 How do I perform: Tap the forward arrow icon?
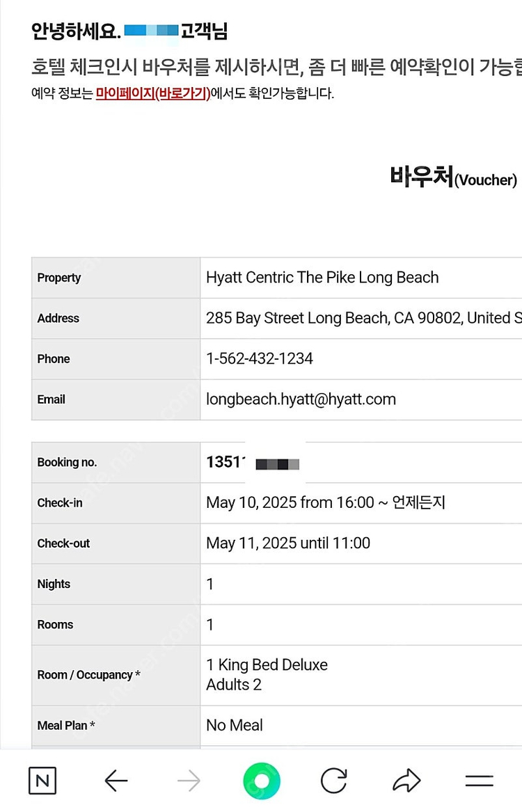pos(189,781)
